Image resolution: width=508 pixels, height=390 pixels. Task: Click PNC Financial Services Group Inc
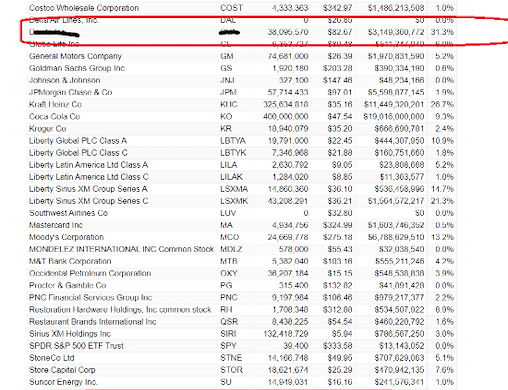pyautogui.click(x=90, y=297)
